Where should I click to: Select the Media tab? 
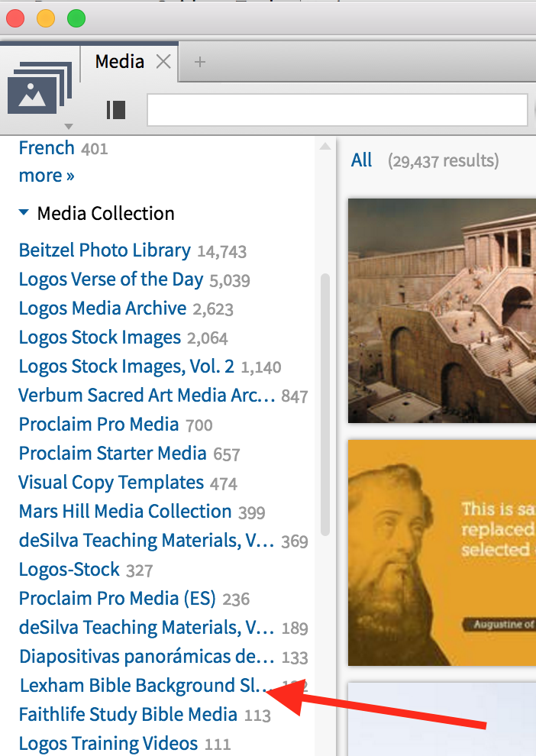pyautogui.click(x=119, y=62)
